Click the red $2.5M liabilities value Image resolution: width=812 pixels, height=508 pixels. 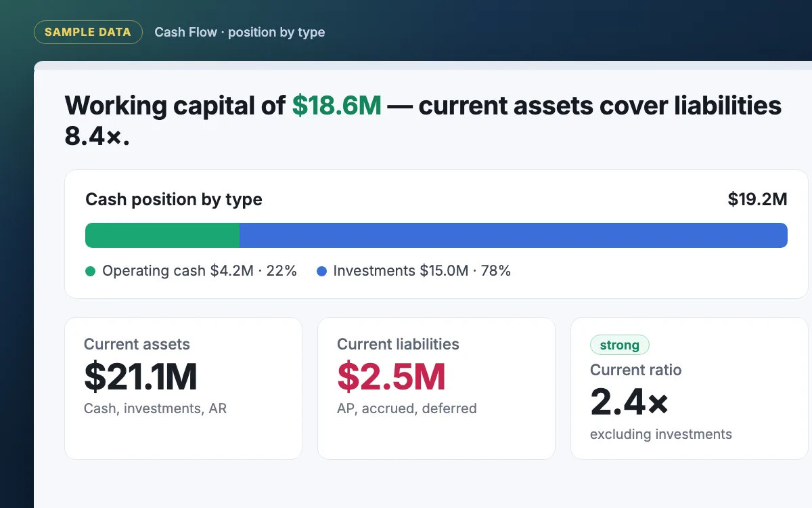click(391, 377)
